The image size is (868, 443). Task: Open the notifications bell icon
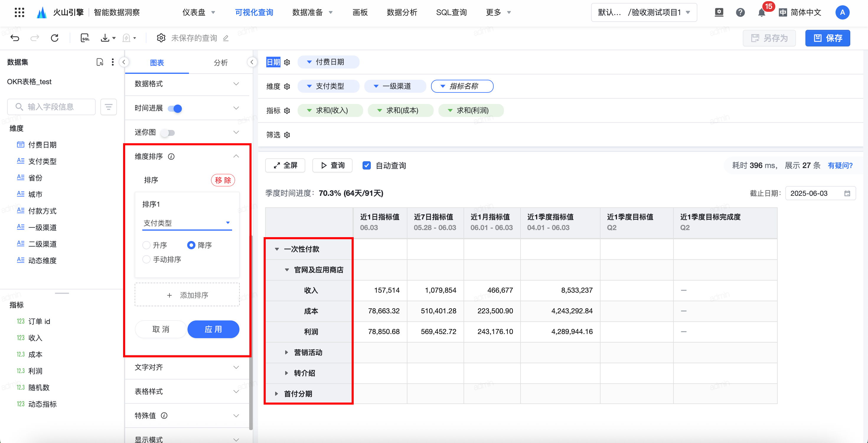pos(761,13)
